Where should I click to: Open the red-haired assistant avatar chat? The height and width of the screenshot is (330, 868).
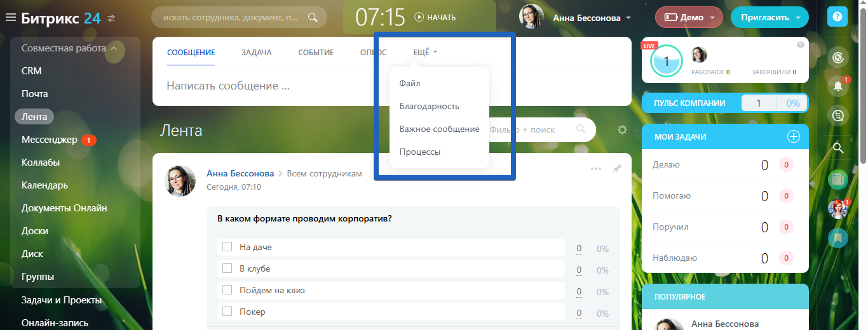pos(838,209)
